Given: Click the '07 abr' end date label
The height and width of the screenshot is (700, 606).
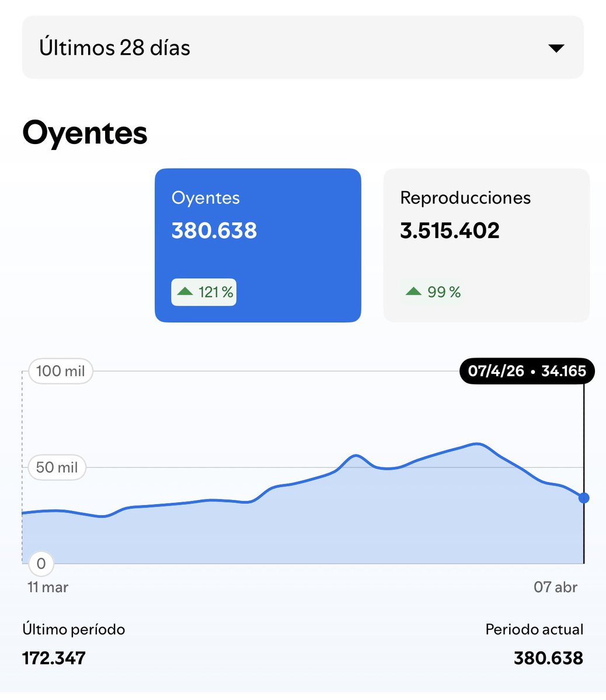Looking at the screenshot, I should pos(555,587).
